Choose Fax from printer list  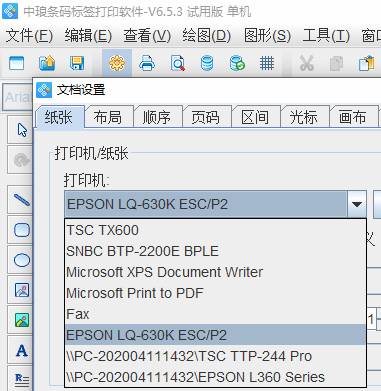point(215,314)
